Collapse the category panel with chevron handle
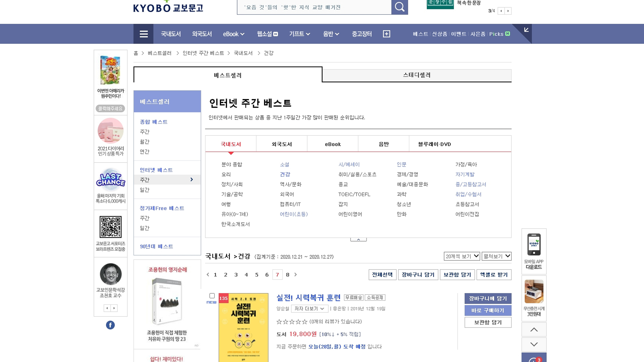This screenshot has width=644, height=362. pos(358,240)
